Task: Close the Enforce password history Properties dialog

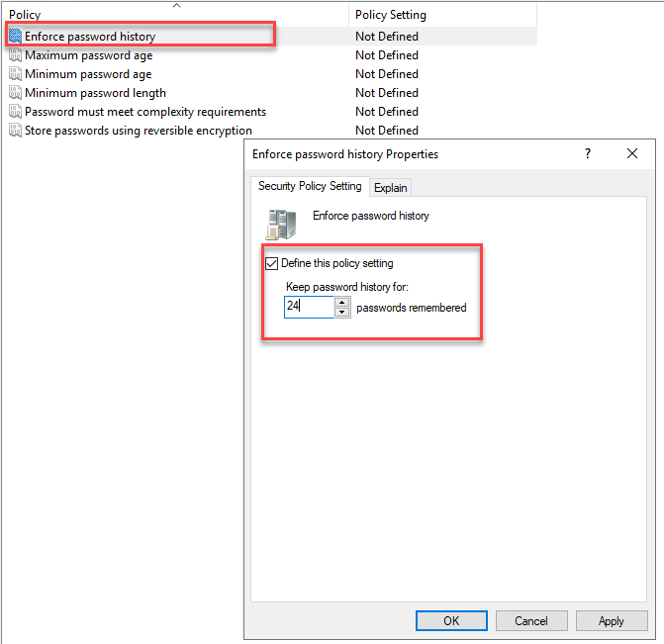Action: click(x=632, y=154)
